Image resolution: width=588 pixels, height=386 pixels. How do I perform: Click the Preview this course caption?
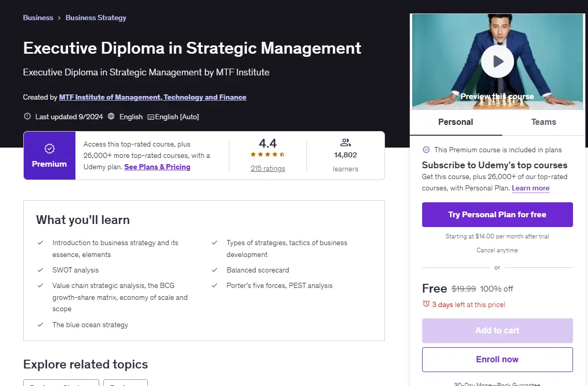point(497,96)
